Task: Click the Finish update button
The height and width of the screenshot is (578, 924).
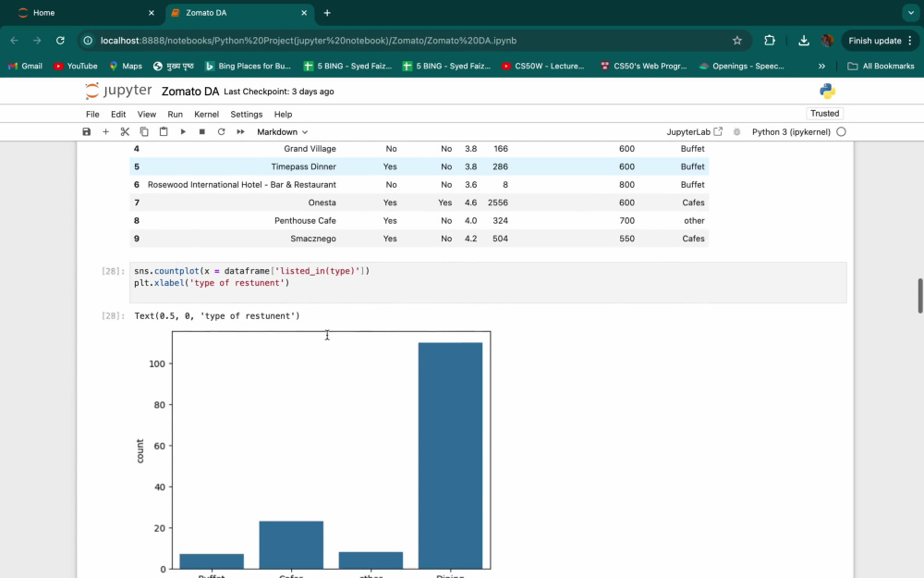Action: pyautogui.click(x=881, y=41)
